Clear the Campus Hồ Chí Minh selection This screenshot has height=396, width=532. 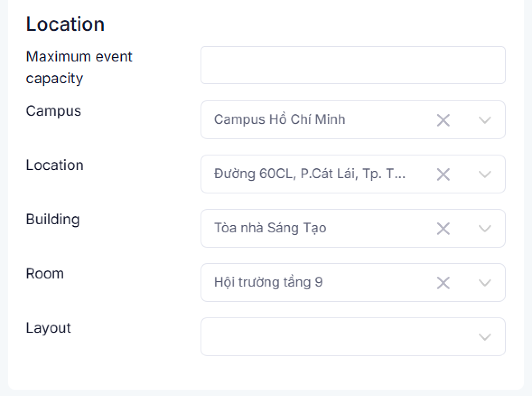click(x=443, y=120)
